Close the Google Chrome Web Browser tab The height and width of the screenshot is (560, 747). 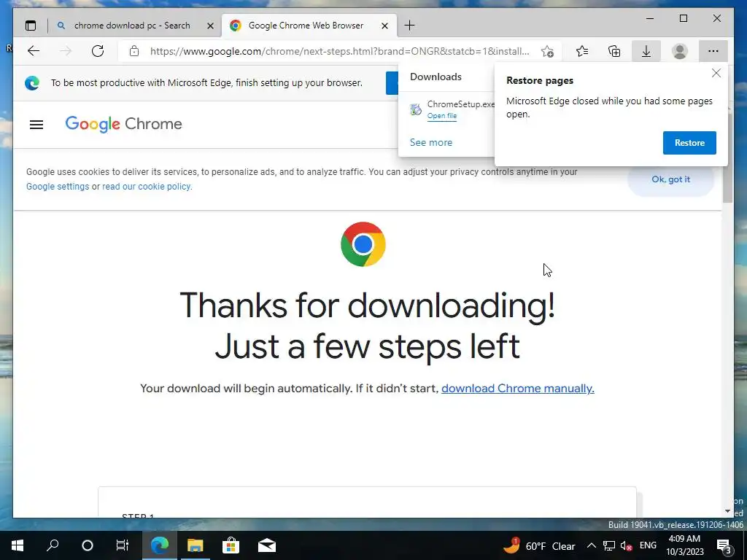pyautogui.click(x=385, y=26)
